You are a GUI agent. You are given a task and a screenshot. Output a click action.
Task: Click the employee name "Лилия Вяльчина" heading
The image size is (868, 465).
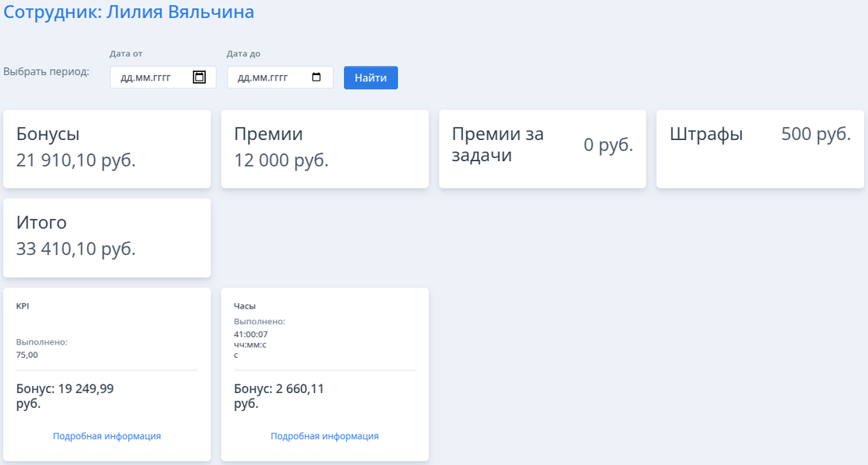point(129,12)
